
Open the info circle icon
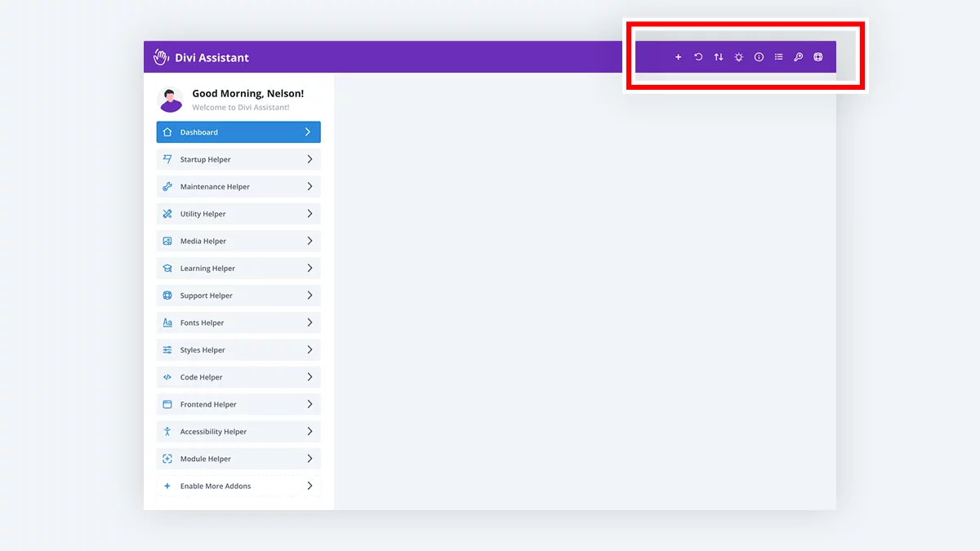click(x=759, y=57)
